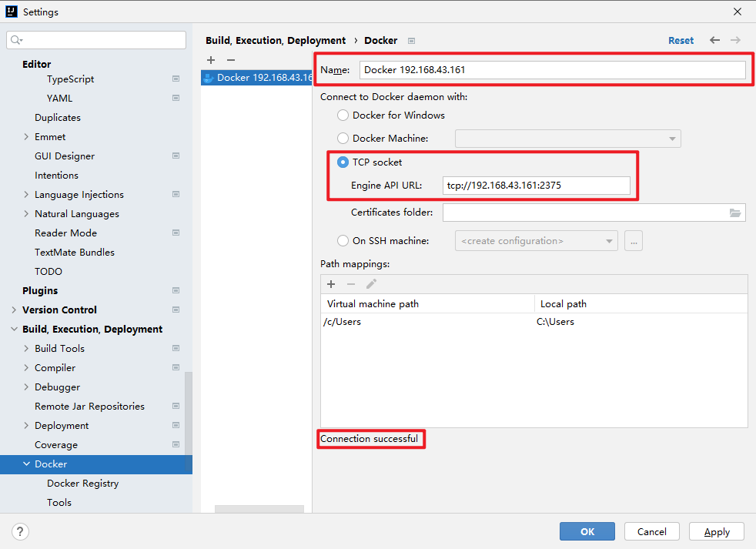Open the SSH create configuration dropdown
Image resolution: width=756 pixels, height=549 pixels.
pos(536,241)
